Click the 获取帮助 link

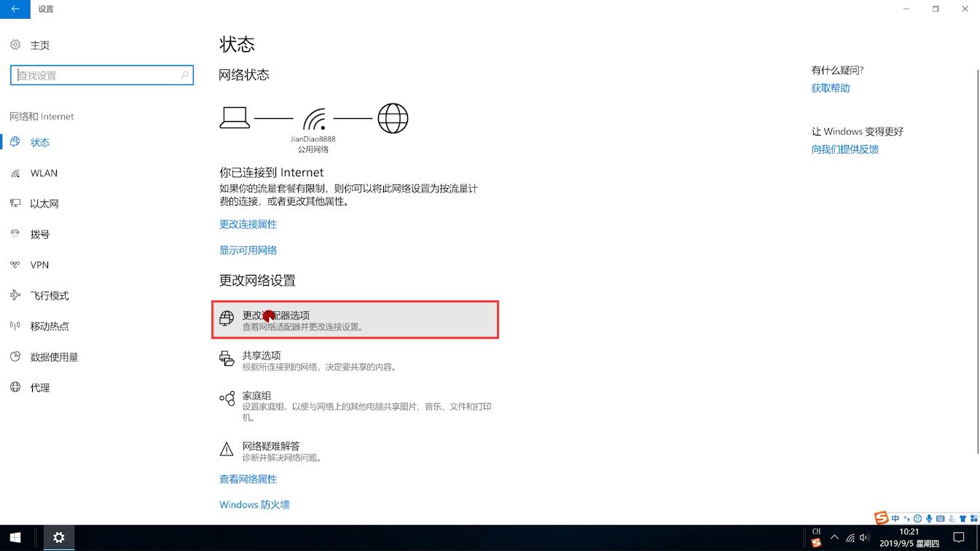831,88
